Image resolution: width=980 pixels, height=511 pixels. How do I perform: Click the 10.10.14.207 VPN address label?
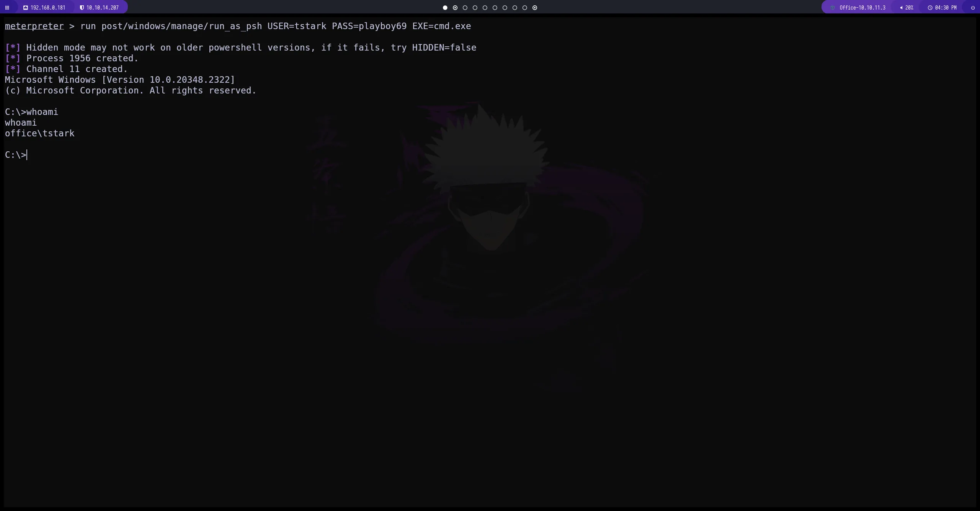(x=103, y=8)
